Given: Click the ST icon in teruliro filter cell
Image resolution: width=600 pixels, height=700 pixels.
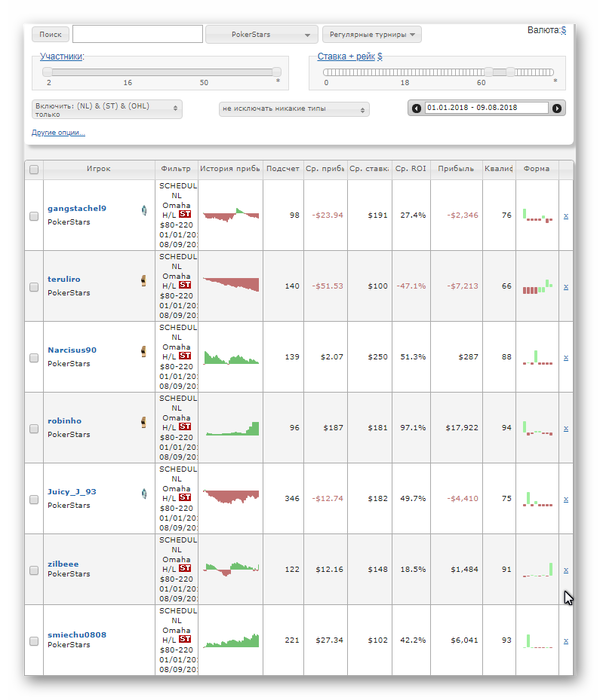Looking at the screenshot, I should point(185,285).
